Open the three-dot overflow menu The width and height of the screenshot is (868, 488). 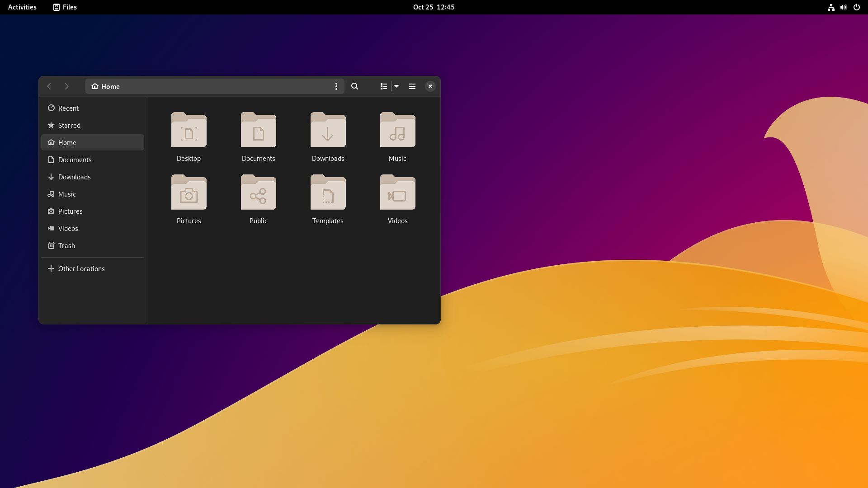336,86
